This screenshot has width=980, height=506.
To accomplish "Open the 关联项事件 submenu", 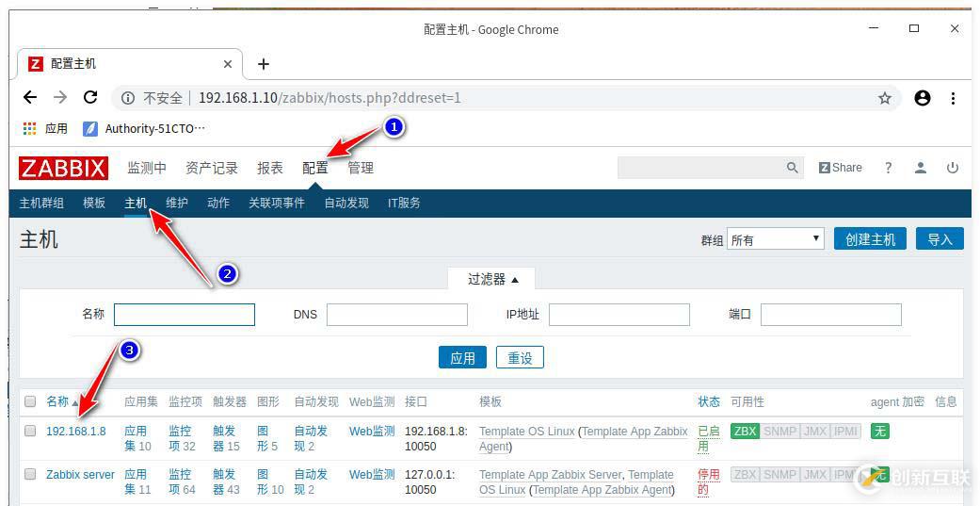I will (x=277, y=203).
